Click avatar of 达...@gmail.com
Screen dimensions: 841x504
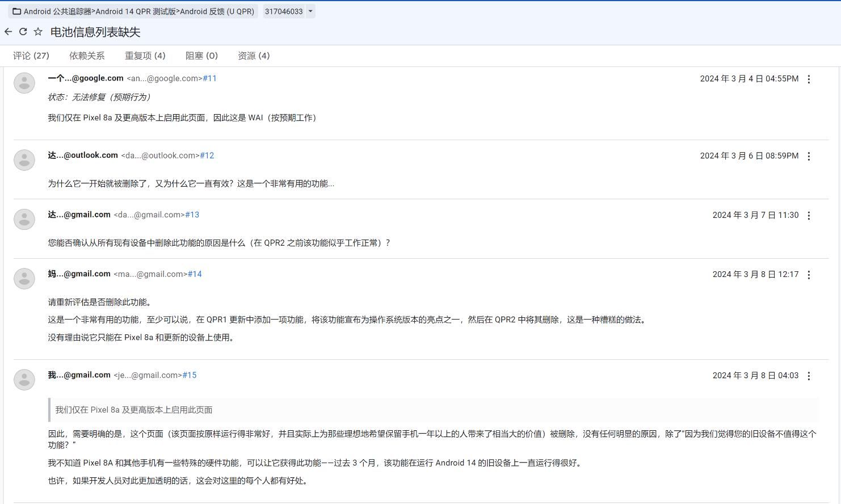click(x=24, y=219)
